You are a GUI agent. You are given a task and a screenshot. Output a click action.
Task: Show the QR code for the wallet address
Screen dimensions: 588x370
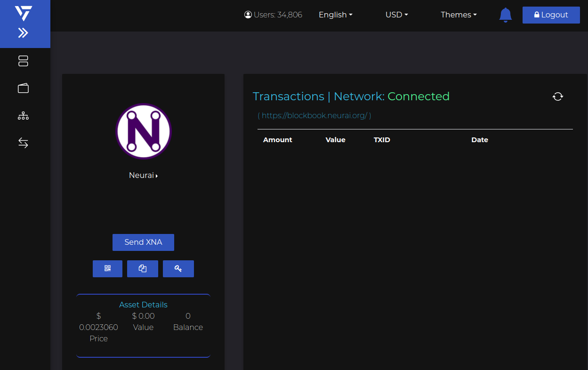[x=107, y=268]
